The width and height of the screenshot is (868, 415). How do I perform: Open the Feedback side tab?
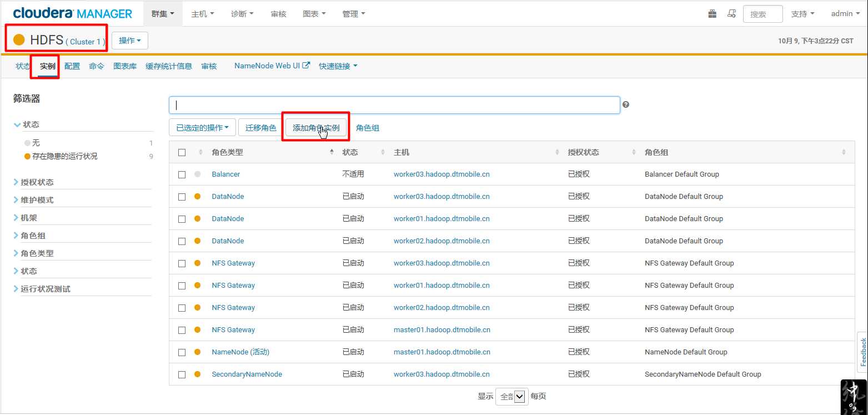862,352
